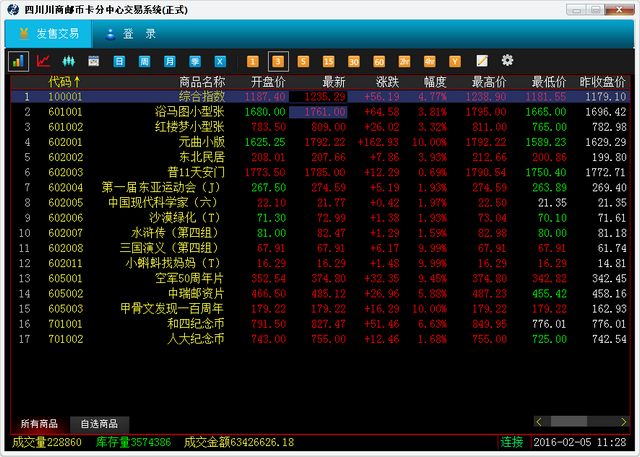Click the horizontal scrollbar thumb
Viewport: 640px width, 457px height.
coord(569,422)
